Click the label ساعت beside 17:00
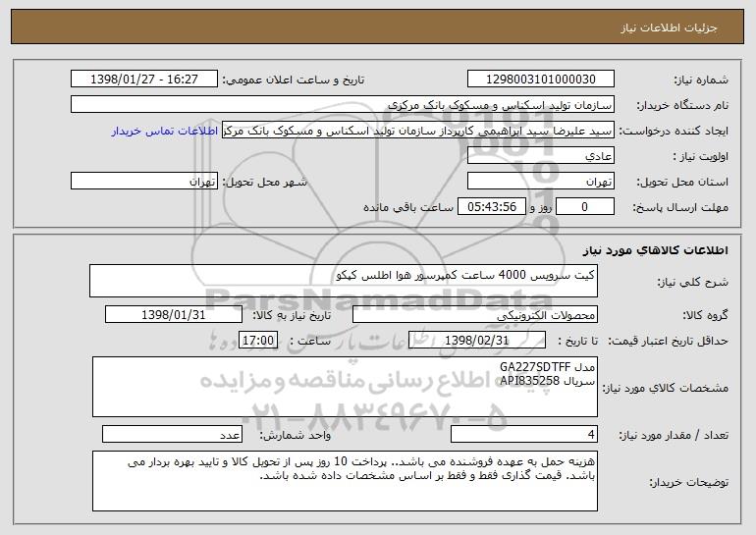The height and width of the screenshot is (535, 756). tap(310, 341)
